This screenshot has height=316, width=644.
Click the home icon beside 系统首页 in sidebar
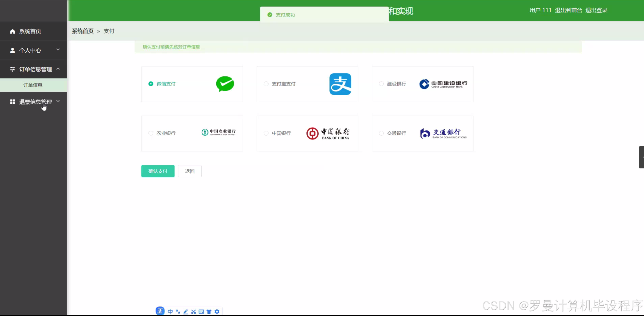click(x=12, y=31)
